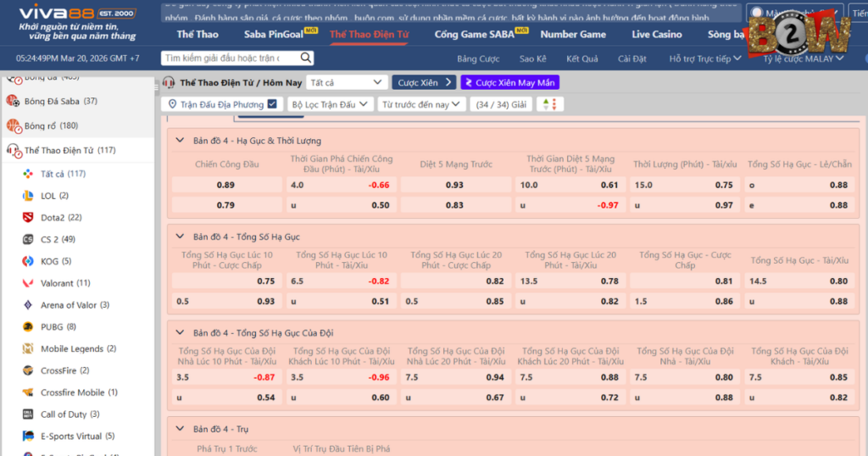Screen dimensions: 868x456
Task: Open the Bộ Lọc Trận Đấu dropdown
Action: point(330,104)
